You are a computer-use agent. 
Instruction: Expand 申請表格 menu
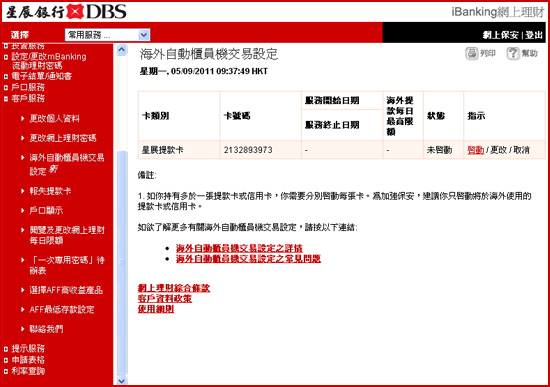point(24,360)
